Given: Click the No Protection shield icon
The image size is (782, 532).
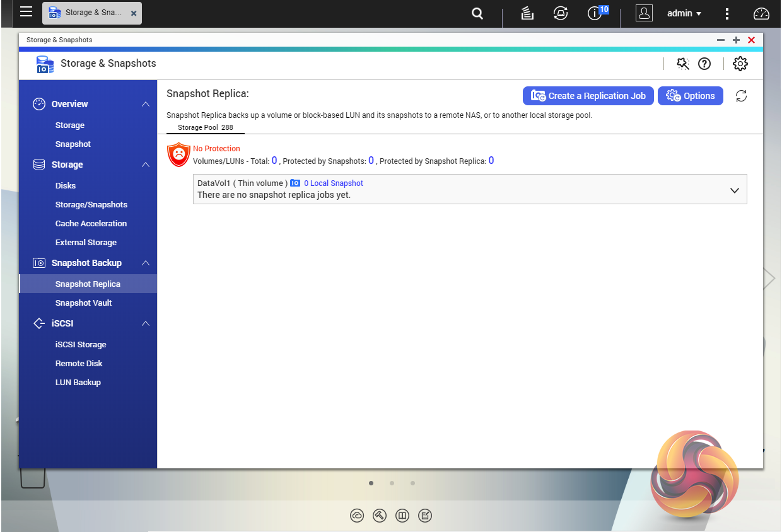Looking at the screenshot, I should [178, 154].
